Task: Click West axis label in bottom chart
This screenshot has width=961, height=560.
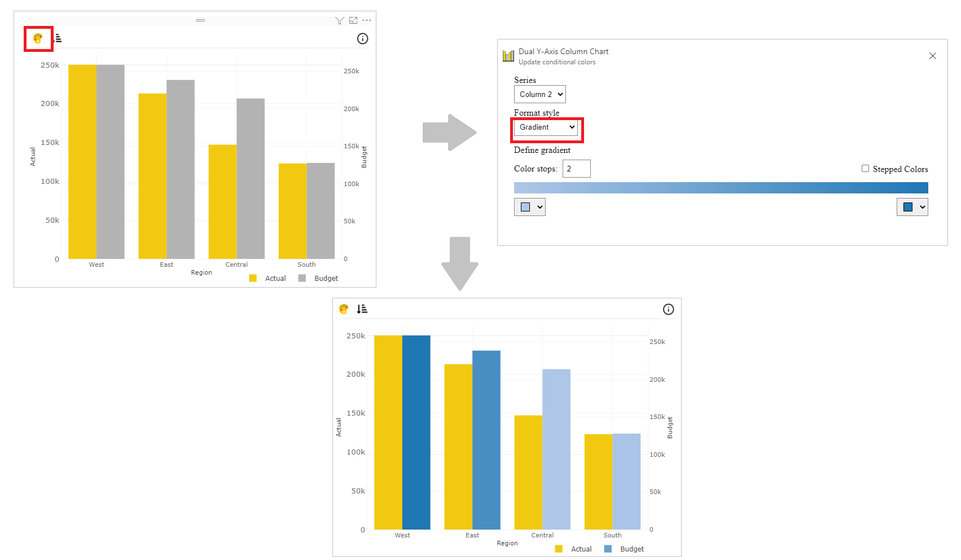Action: 402,535
